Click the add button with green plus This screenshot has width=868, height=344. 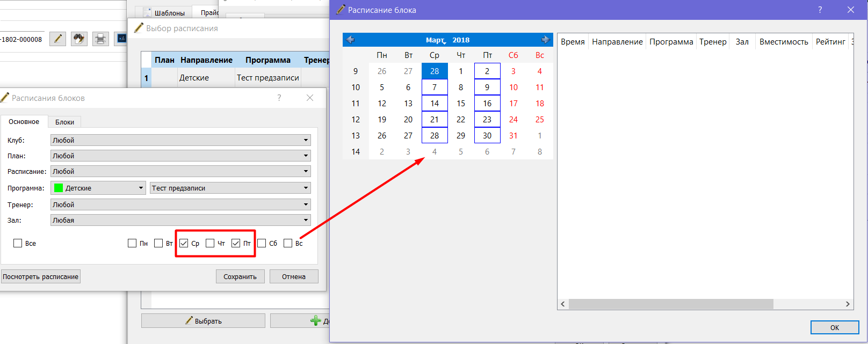[300, 321]
